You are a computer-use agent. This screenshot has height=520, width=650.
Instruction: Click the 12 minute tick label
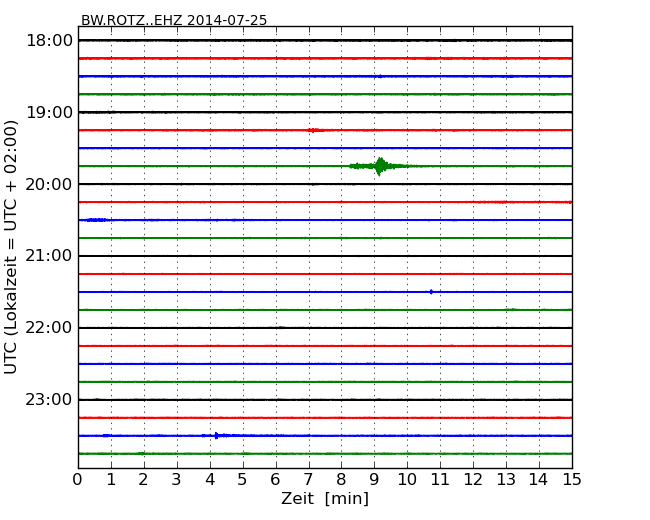(x=473, y=480)
